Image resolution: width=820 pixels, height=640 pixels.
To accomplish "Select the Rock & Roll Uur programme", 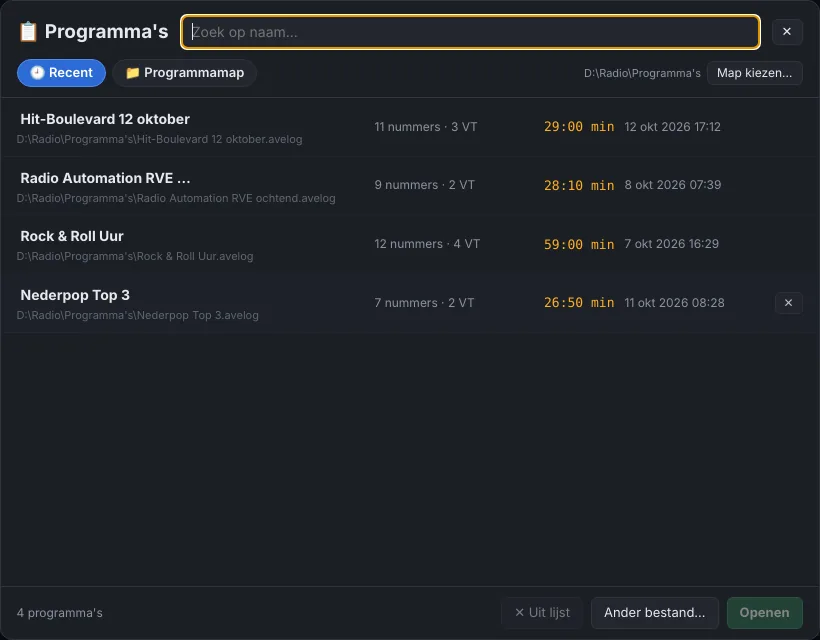I will (410, 244).
